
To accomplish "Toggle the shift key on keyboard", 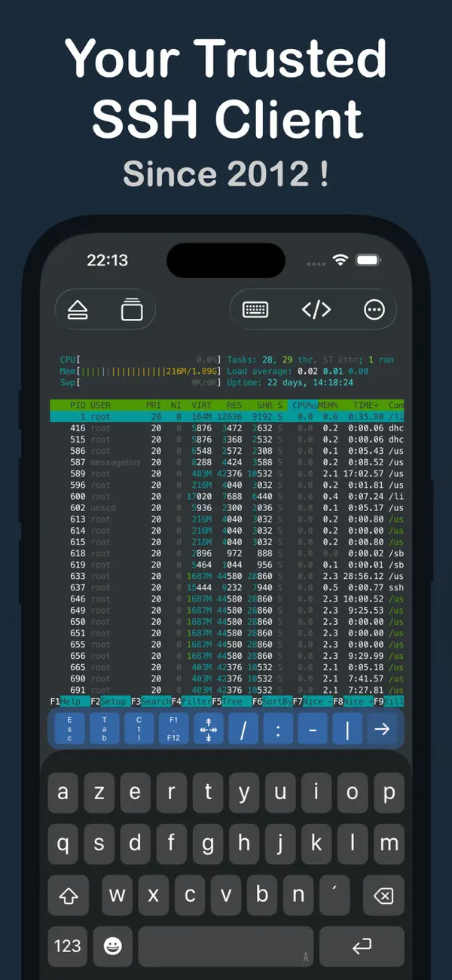I will [69, 896].
